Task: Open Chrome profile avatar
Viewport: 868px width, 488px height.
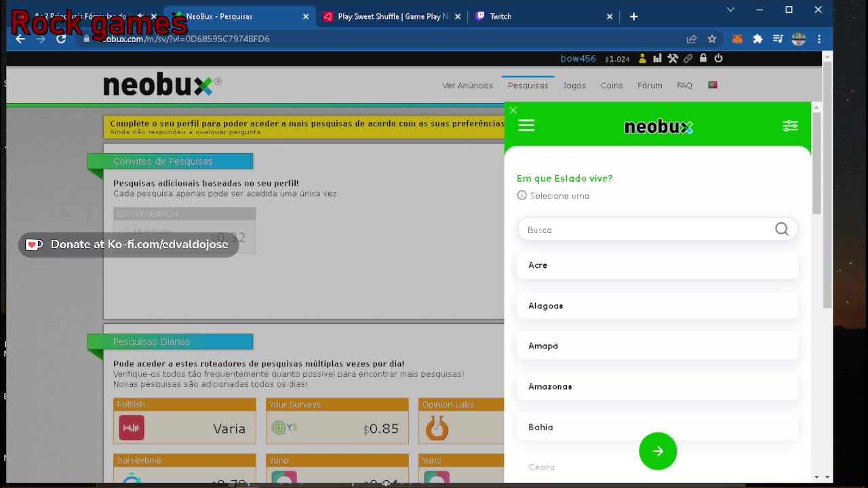Action: pos(799,39)
